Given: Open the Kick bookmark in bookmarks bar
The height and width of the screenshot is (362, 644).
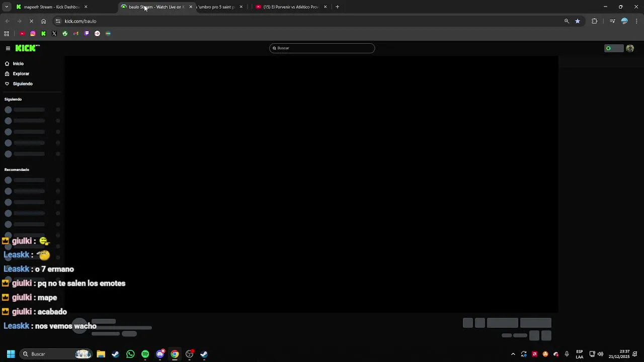Looking at the screenshot, I should [44, 34].
